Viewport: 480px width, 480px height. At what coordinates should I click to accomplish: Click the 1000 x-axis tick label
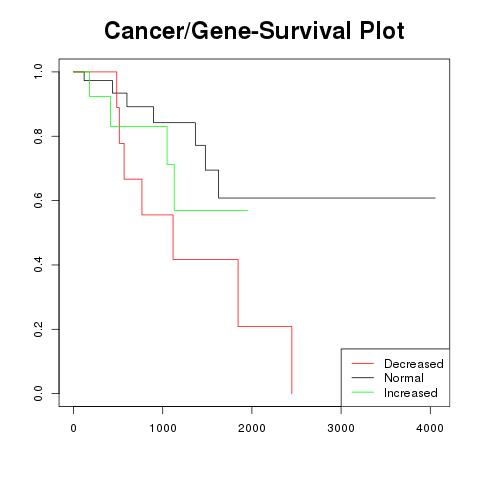tap(163, 428)
